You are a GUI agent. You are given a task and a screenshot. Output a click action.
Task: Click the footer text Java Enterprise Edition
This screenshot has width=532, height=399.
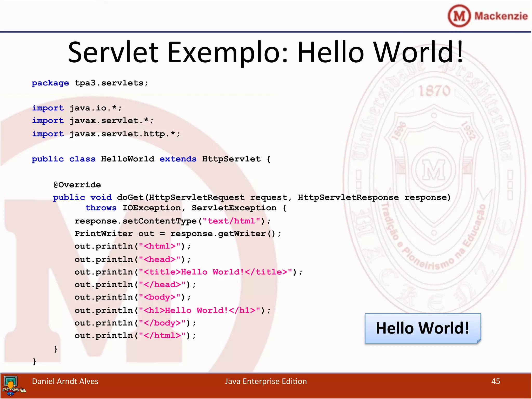266,381
